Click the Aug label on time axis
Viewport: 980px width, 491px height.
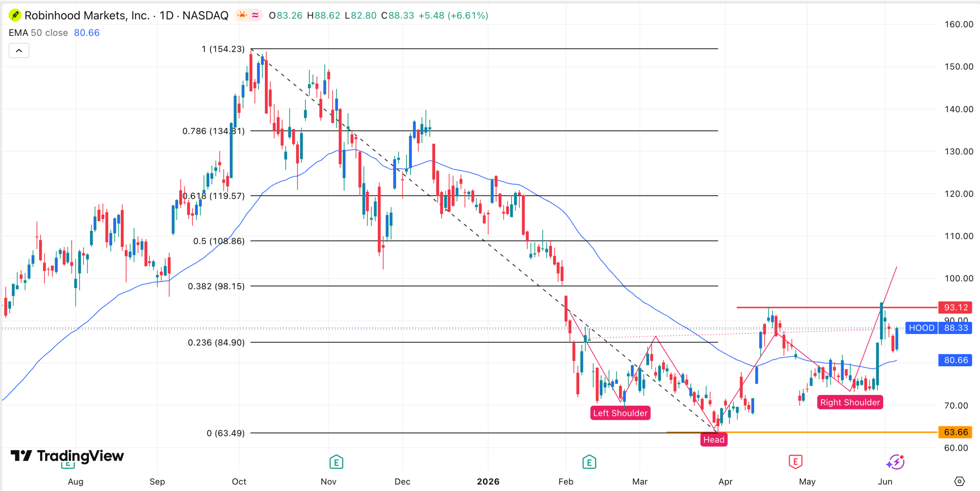75,481
